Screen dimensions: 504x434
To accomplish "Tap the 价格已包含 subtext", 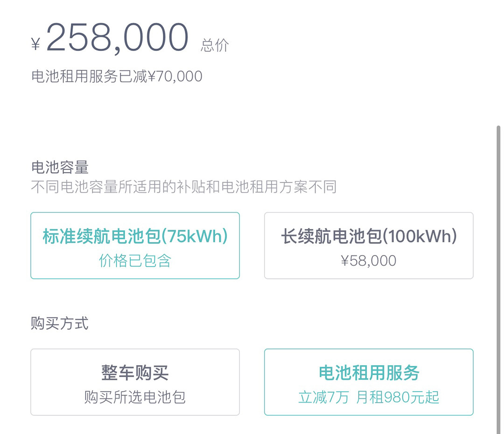I will tap(135, 261).
